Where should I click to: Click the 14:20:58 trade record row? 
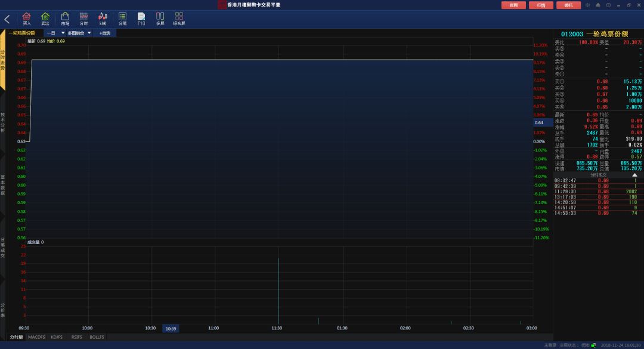tap(598, 202)
